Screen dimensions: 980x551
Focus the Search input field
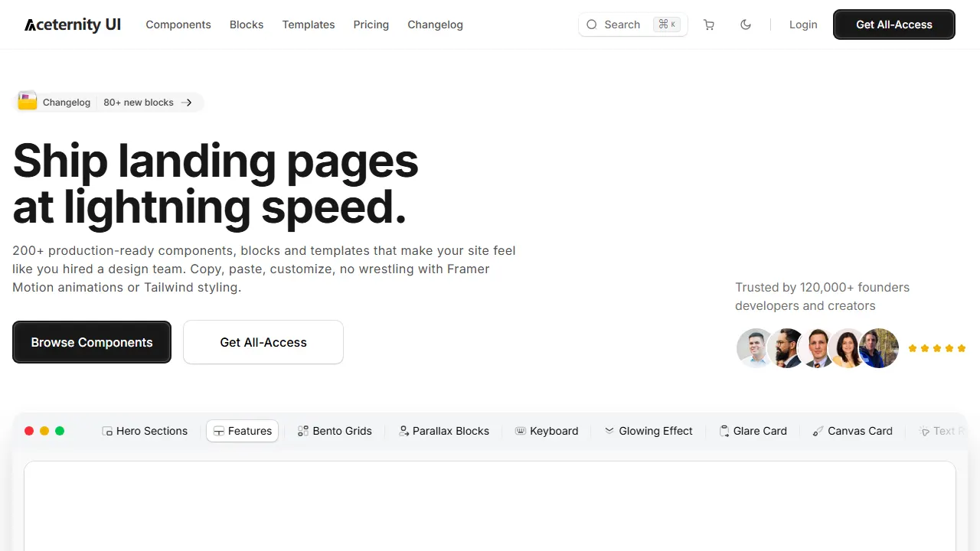pyautogui.click(x=633, y=24)
